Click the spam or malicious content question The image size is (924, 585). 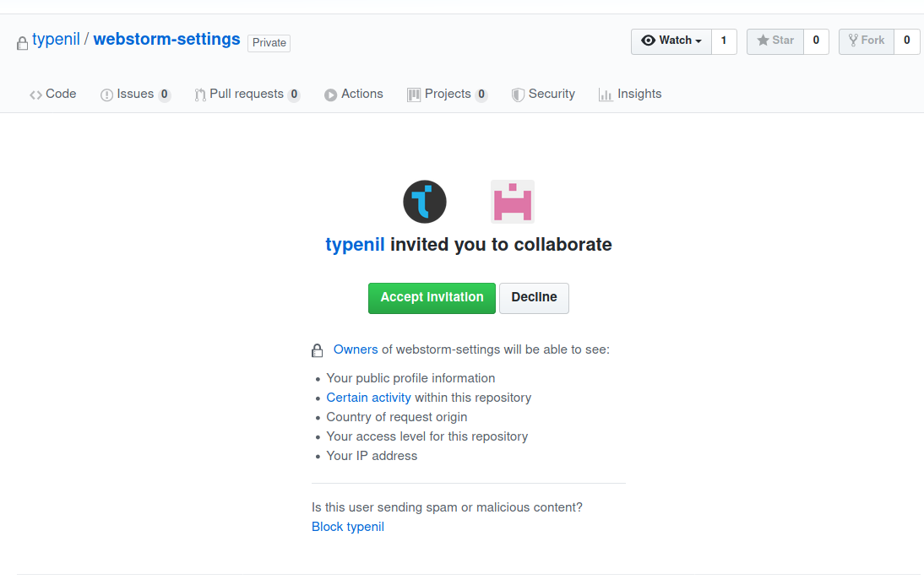448,507
